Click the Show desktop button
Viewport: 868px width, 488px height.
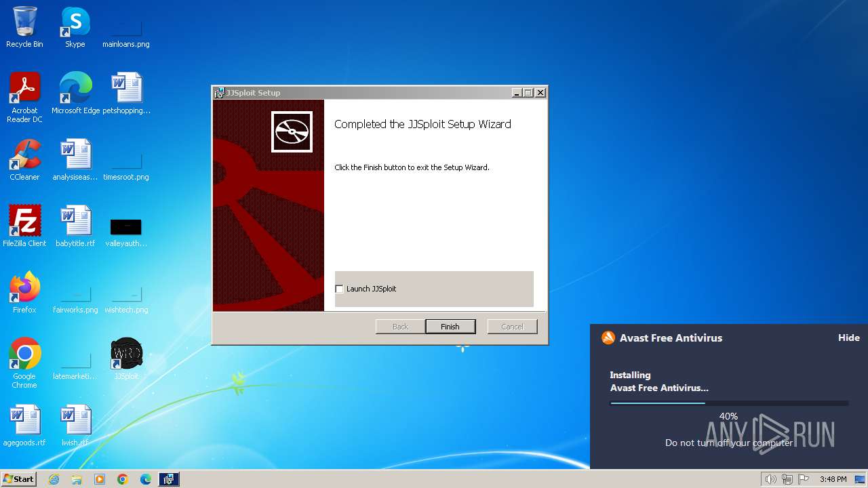(x=861, y=479)
